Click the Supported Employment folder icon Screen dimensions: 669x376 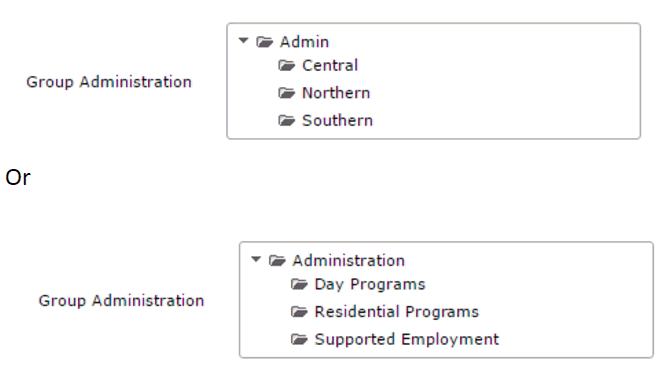(x=299, y=339)
